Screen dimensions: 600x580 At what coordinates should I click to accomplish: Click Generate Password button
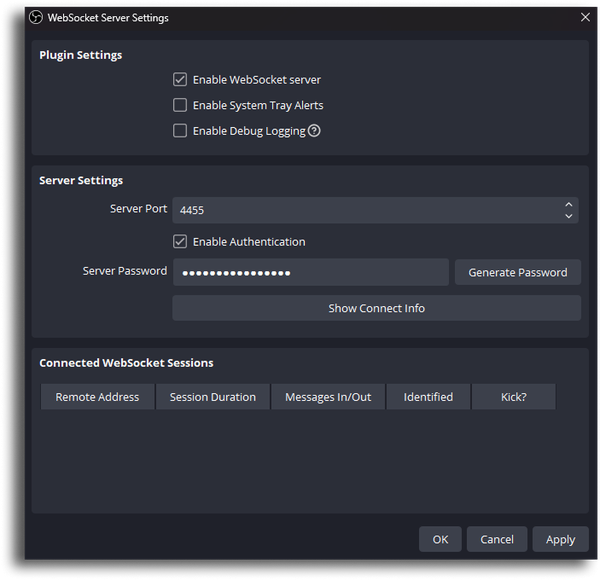pos(518,272)
